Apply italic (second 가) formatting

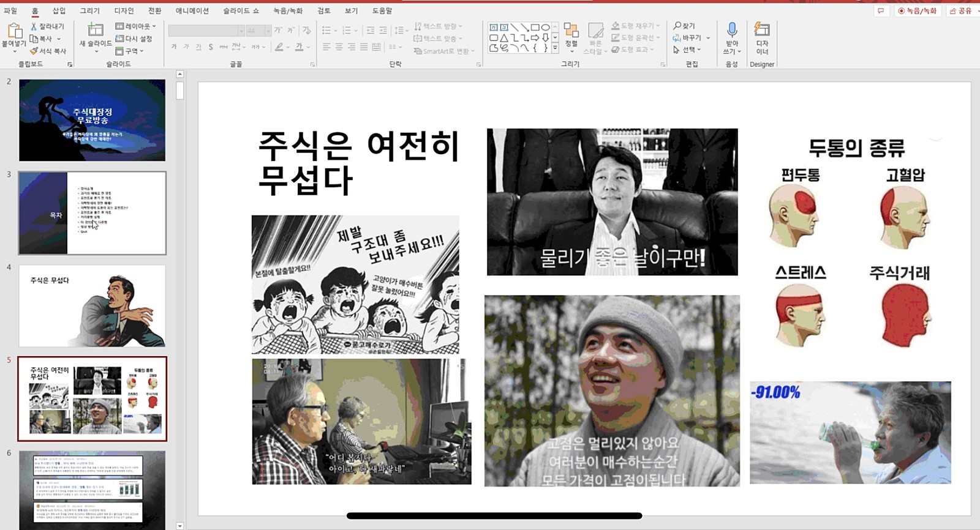(186, 47)
